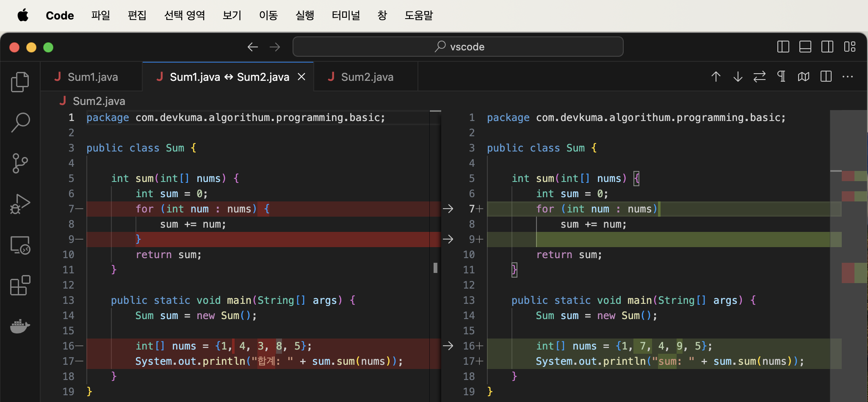Open the 터미널 menu
This screenshot has height=402, width=868.
[346, 16]
